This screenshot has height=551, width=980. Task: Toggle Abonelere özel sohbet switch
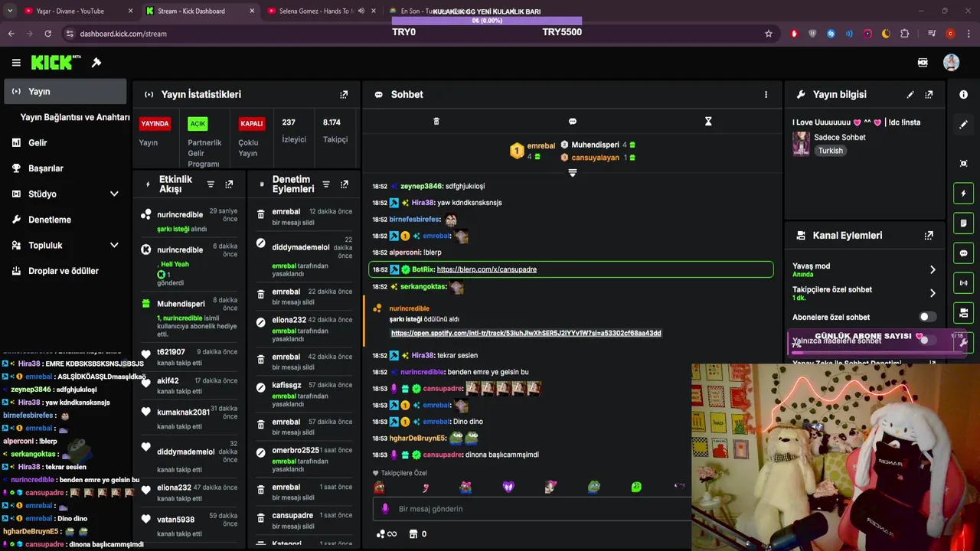coord(927,317)
